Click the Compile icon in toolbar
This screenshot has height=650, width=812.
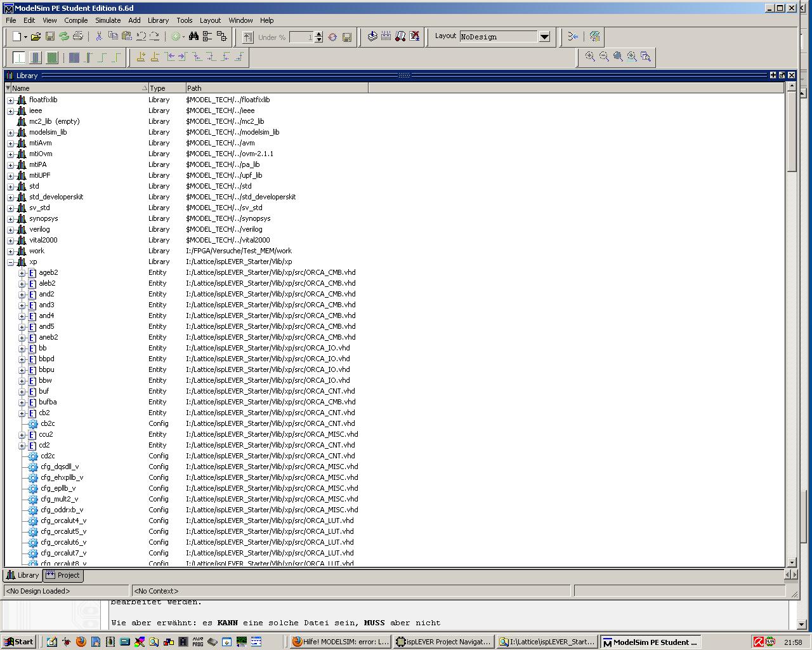[x=372, y=37]
